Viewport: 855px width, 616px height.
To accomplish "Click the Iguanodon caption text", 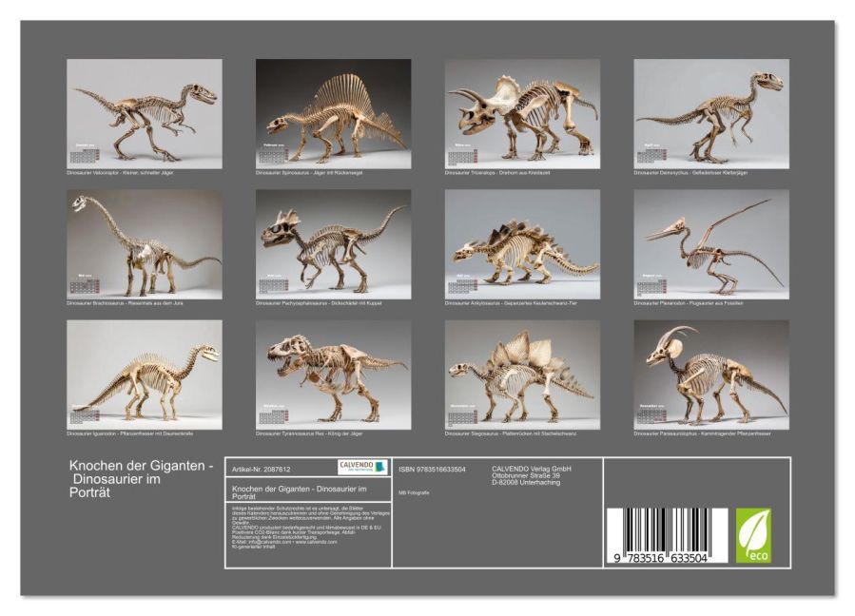I will (129, 433).
